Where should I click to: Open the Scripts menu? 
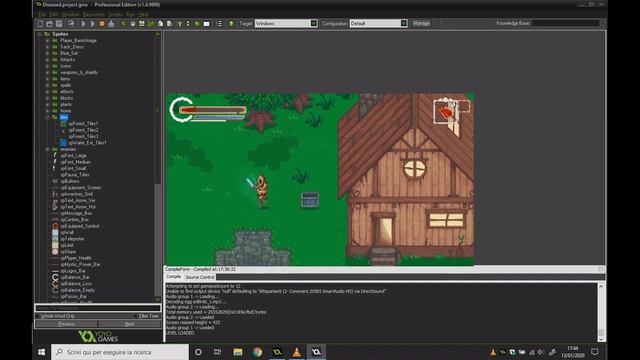[x=115, y=14]
